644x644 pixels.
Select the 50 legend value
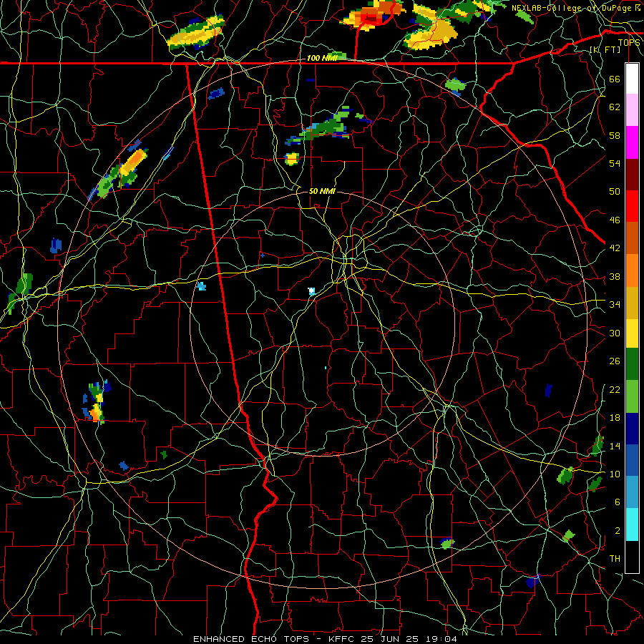[615, 191]
